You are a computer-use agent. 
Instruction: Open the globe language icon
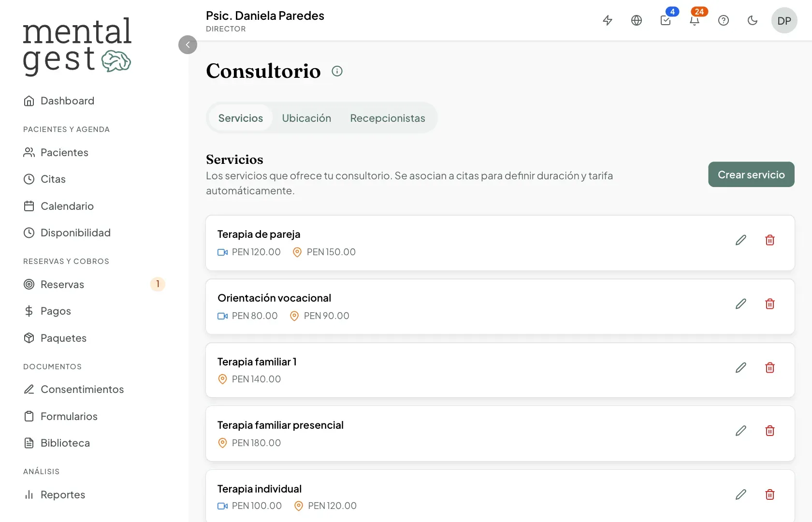point(637,20)
